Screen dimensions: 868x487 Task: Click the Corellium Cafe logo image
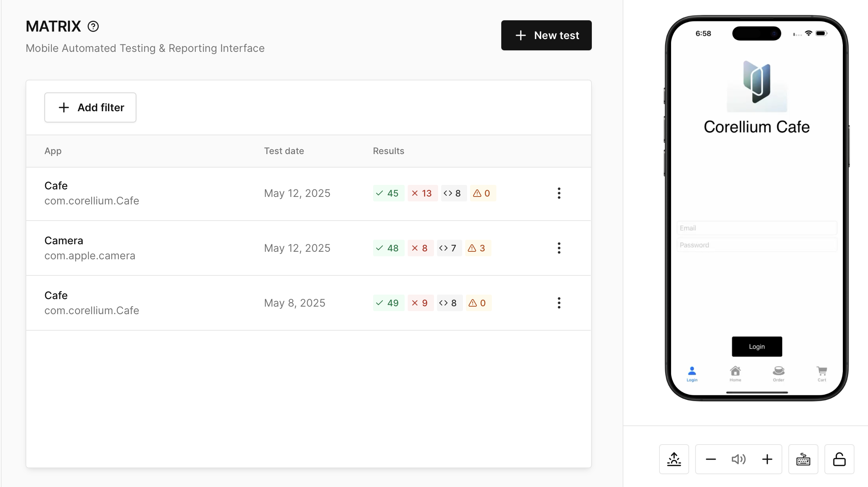tap(757, 86)
